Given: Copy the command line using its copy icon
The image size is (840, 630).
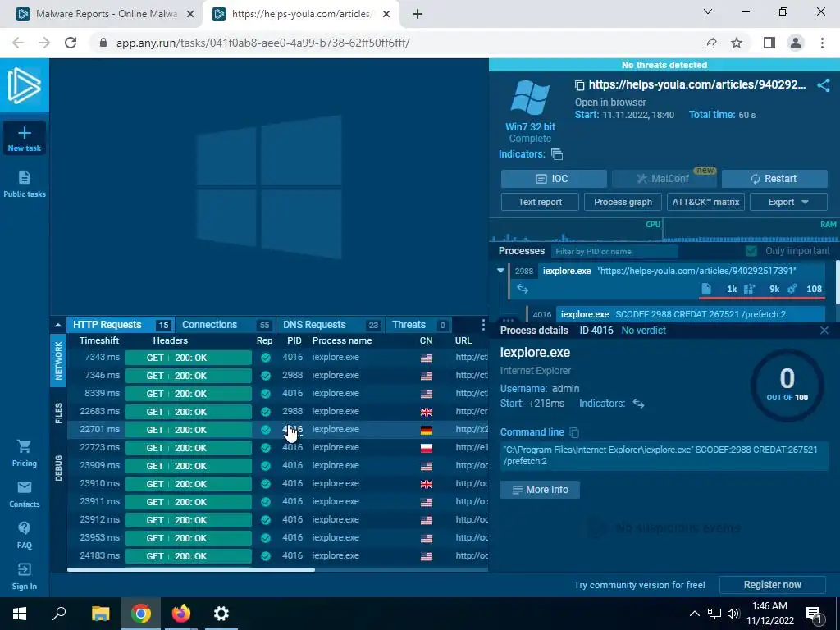Looking at the screenshot, I should click(x=573, y=432).
